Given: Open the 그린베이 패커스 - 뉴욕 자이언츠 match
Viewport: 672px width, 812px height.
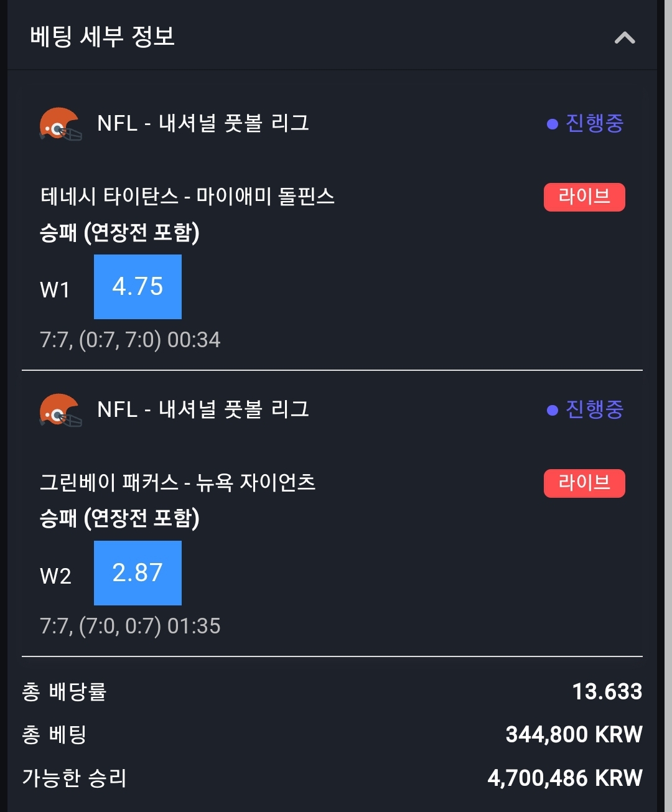Looking at the screenshot, I should pyautogui.click(x=177, y=482).
